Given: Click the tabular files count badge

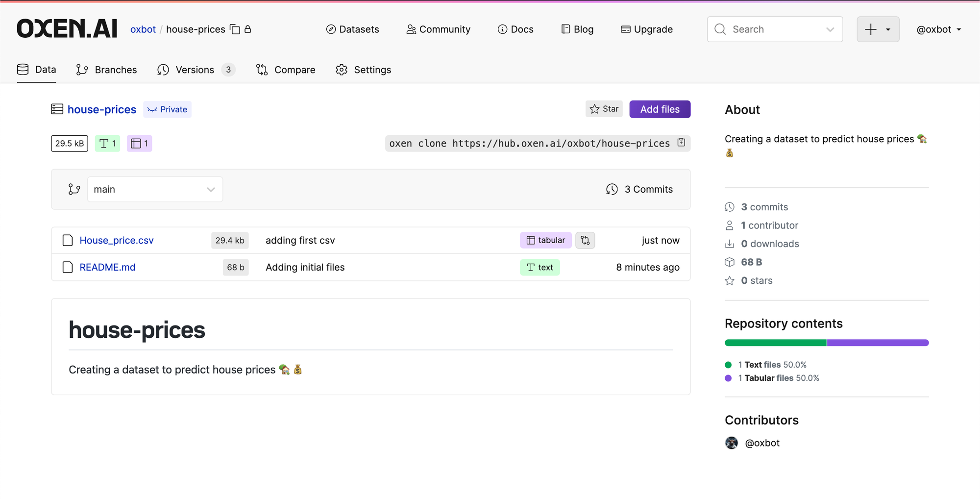Looking at the screenshot, I should (x=140, y=144).
